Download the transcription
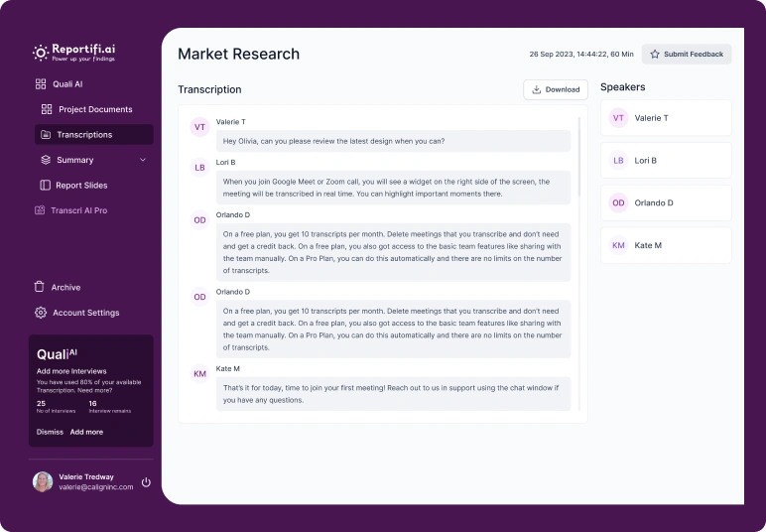 click(556, 89)
